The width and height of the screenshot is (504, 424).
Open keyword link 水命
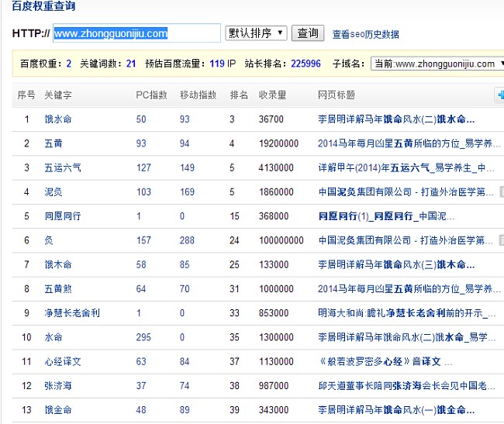click(x=54, y=337)
